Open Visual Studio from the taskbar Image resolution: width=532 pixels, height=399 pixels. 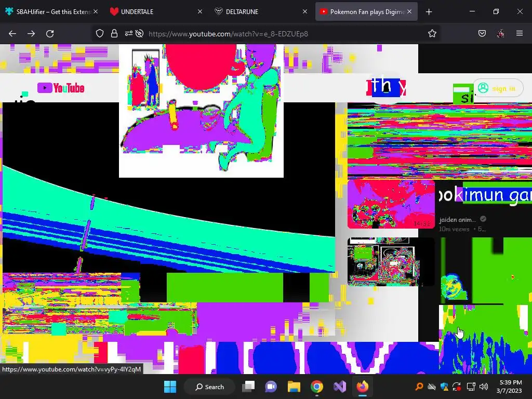(x=340, y=387)
